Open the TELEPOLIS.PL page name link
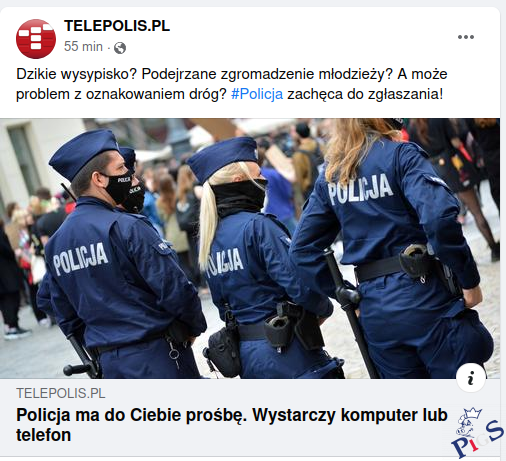506x461 pixels. 117,26
